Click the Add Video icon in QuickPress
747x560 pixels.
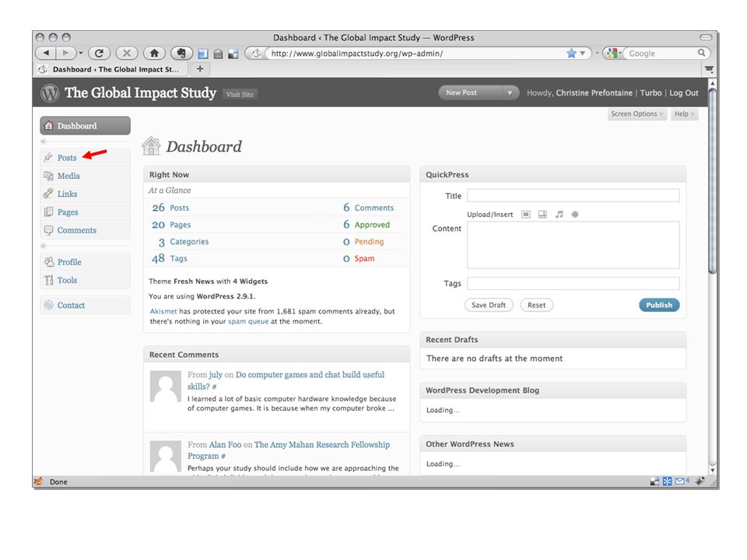tap(542, 215)
